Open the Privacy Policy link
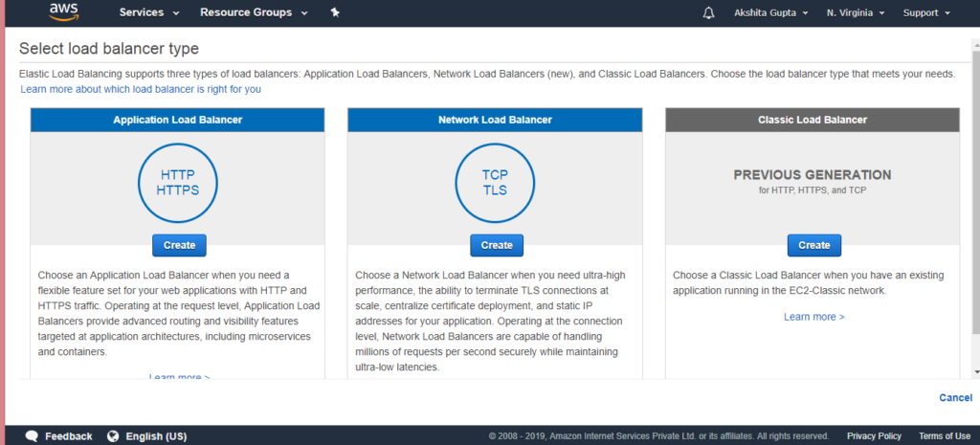This screenshot has width=980, height=445. 874,436
